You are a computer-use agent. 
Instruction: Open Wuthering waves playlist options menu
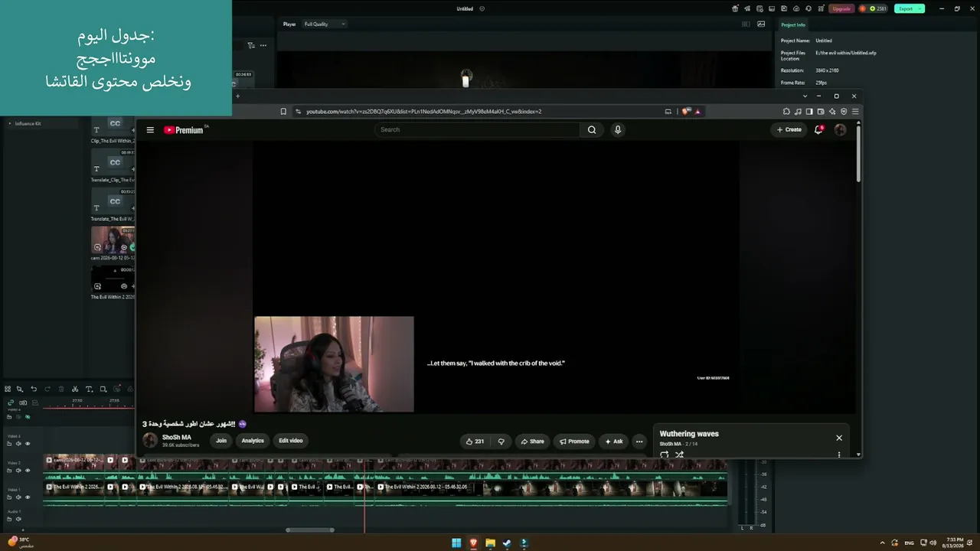[x=839, y=455]
